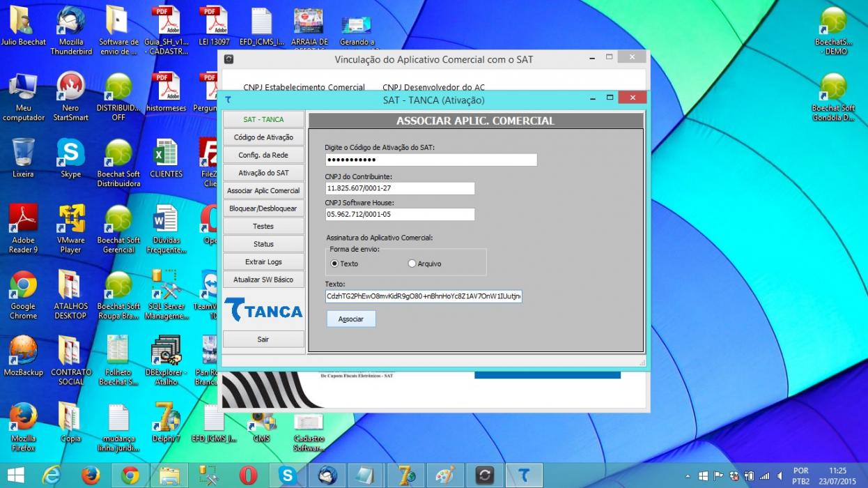
Task: Focus the Código de Ativação password field
Action: tap(431, 160)
